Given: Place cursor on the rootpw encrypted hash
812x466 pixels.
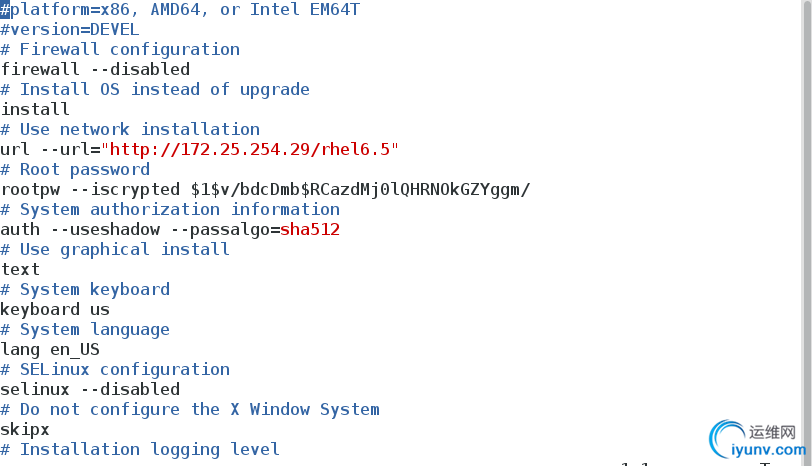Looking at the screenshot, I should pos(360,190).
